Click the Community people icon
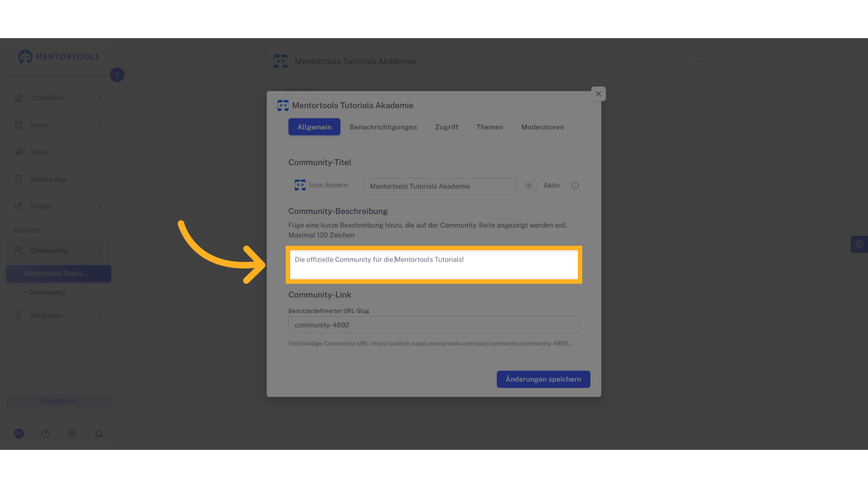868x488 pixels. tap(19, 250)
